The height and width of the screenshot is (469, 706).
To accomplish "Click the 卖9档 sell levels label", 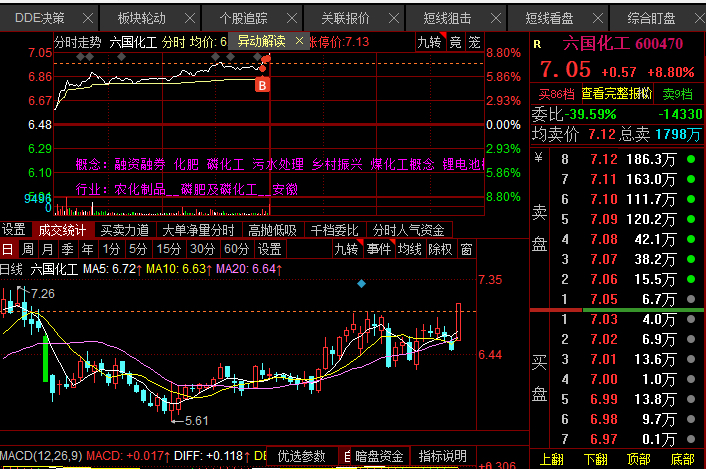I will point(678,94).
